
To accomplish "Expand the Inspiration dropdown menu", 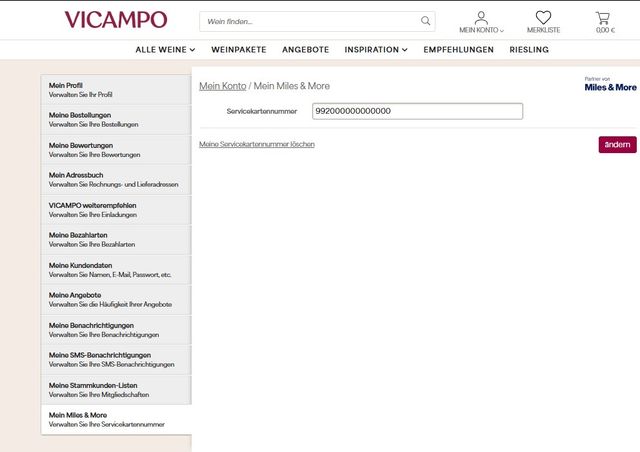I will [x=376, y=49].
